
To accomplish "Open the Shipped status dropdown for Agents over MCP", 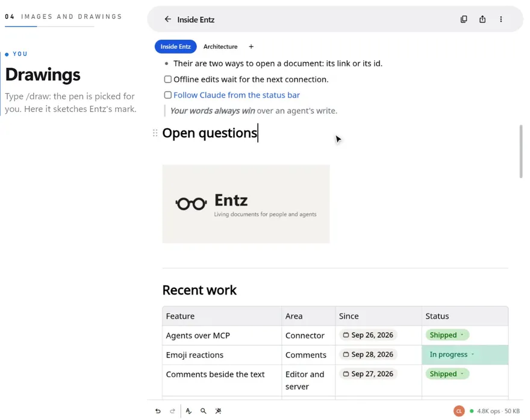I will pyautogui.click(x=447, y=335).
